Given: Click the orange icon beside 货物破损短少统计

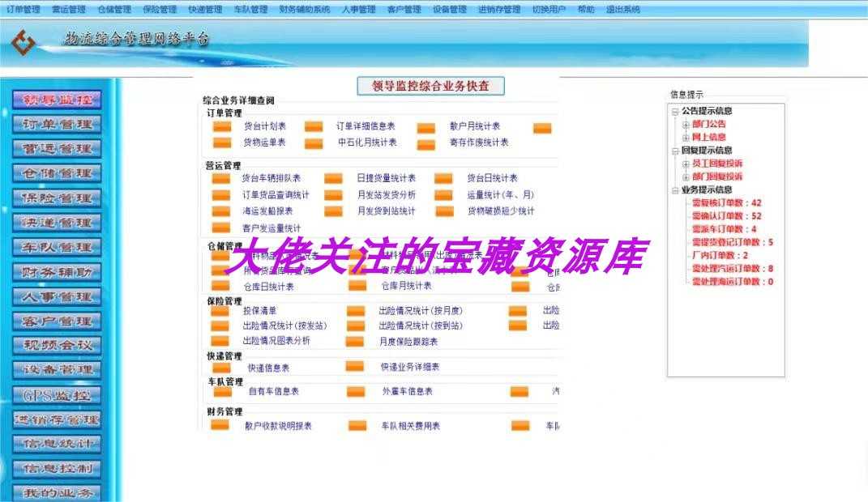Looking at the screenshot, I should pyautogui.click(x=444, y=211).
